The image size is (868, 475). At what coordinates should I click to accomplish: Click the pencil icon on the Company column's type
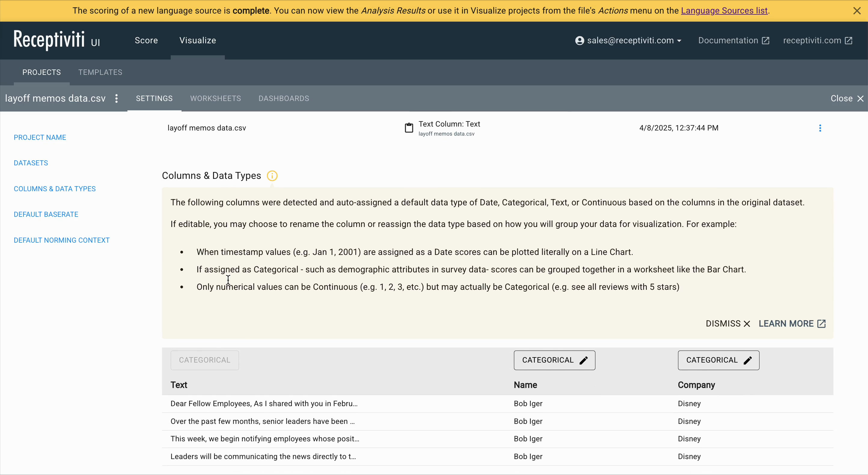click(x=748, y=360)
